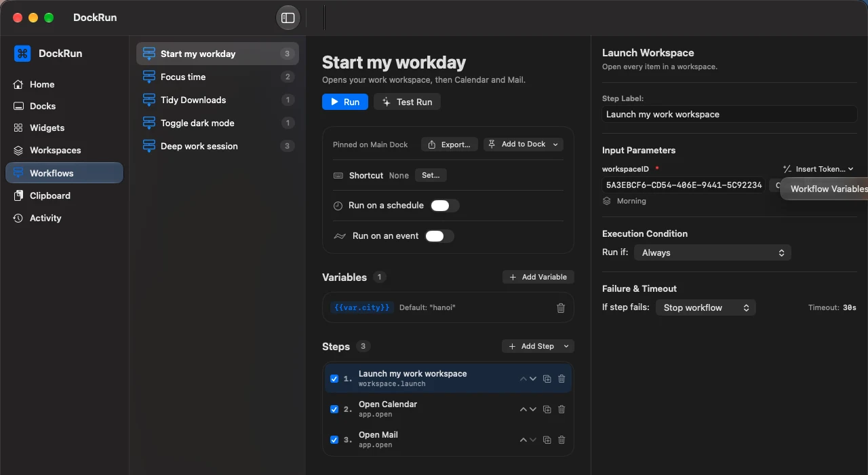The height and width of the screenshot is (475, 868).
Task: Open the Run if Always dropdown
Action: coord(713,252)
